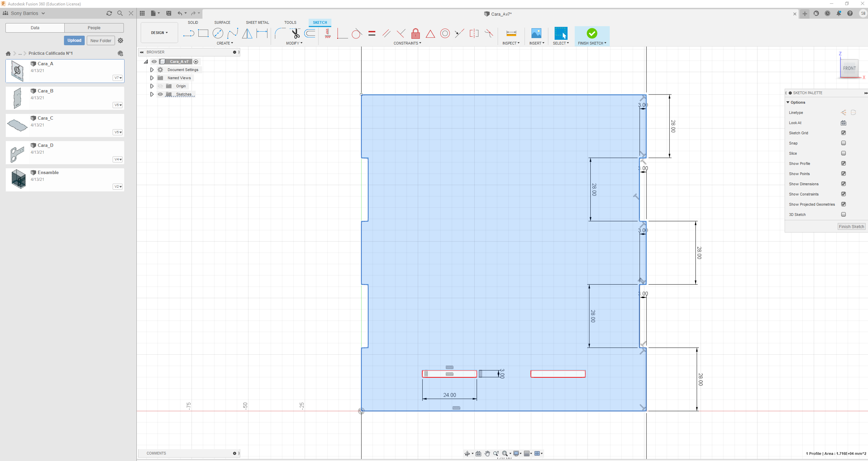Viewport: 868px width, 461px height.
Task: Apply the Tangent constraint
Action: (357, 33)
